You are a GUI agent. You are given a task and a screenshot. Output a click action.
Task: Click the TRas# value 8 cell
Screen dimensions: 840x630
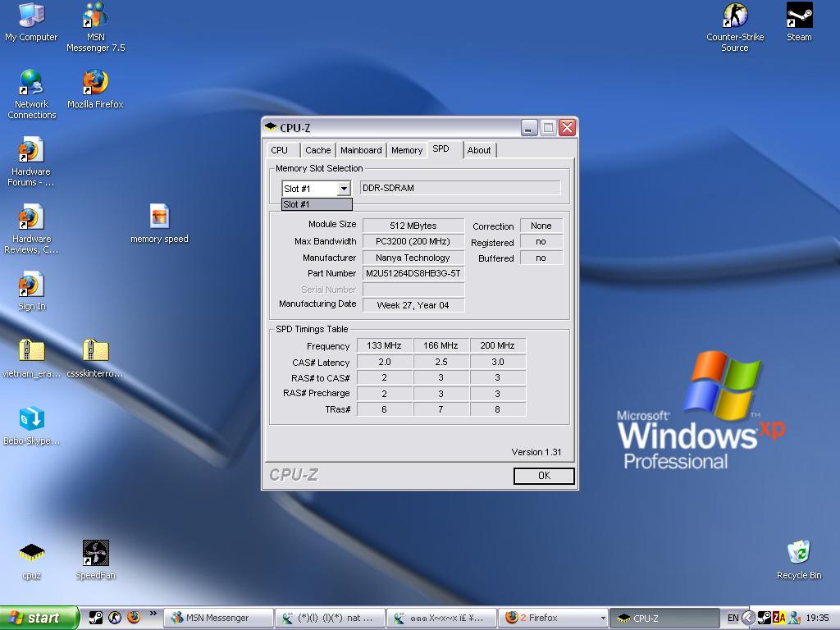point(498,409)
